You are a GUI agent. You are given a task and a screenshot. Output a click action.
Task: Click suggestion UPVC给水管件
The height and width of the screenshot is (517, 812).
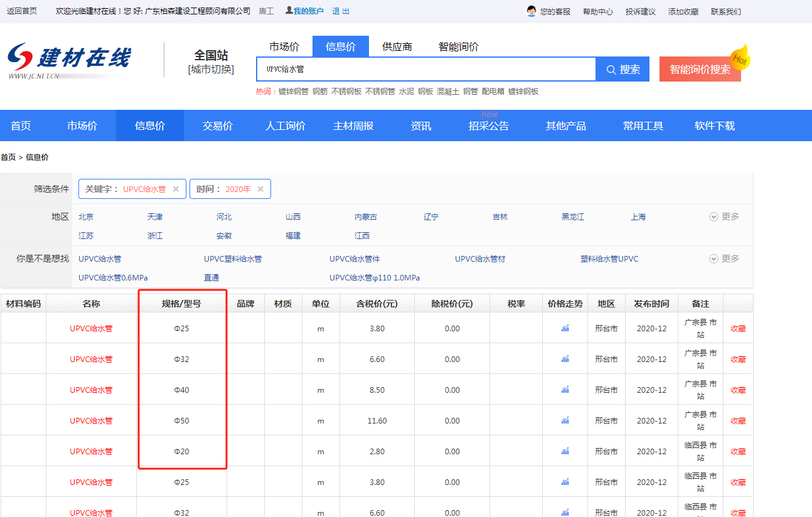(355, 259)
